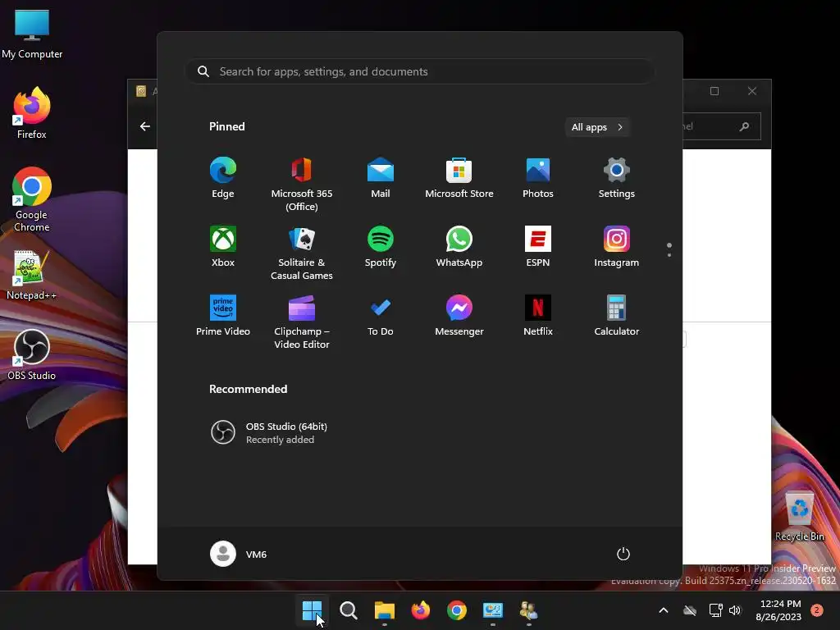Open Google Chrome from the taskbar
840x630 pixels.
[x=456, y=610]
